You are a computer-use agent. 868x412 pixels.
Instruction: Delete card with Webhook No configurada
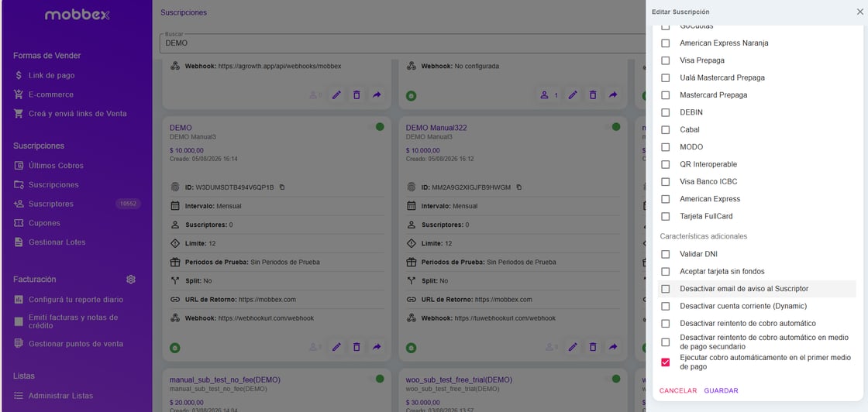click(x=593, y=95)
